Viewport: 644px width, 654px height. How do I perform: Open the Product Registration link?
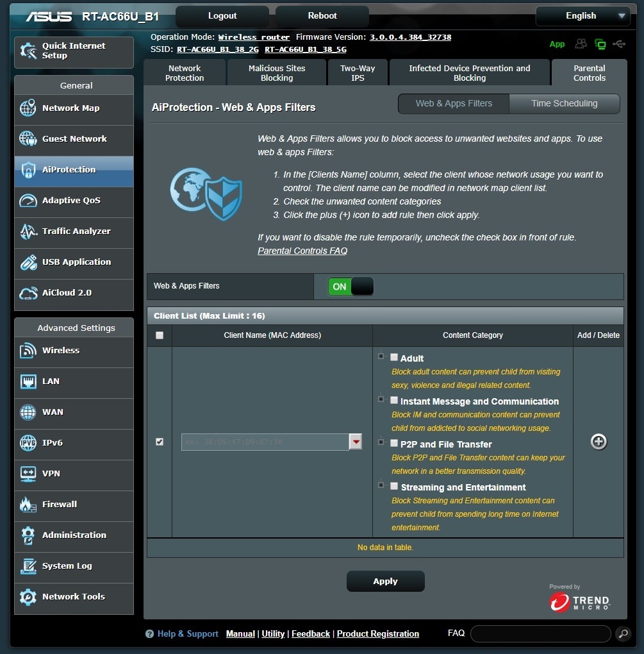[x=377, y=634]
